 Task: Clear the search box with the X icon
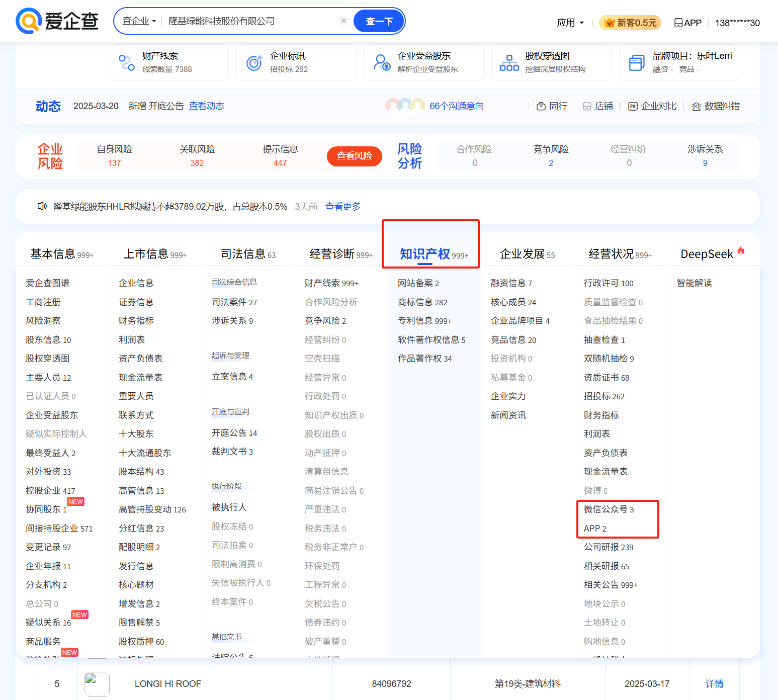[343, 21]
